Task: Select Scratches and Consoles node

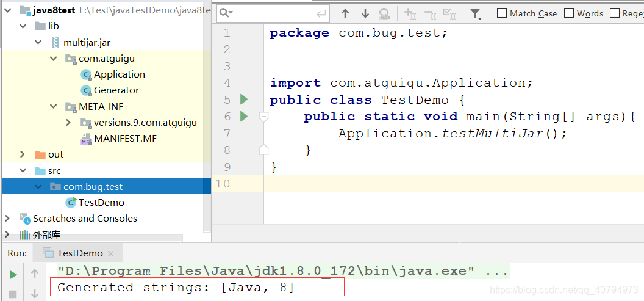Action: (x=85, y=219)
